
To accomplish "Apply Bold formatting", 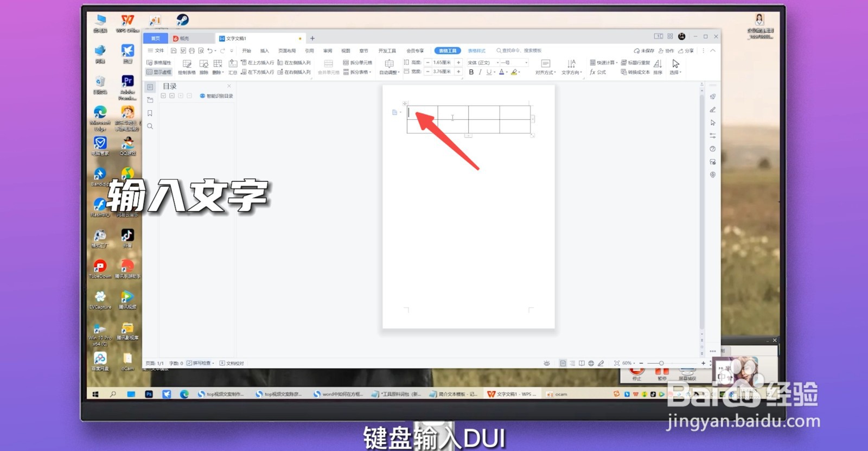I will (471, 72).
